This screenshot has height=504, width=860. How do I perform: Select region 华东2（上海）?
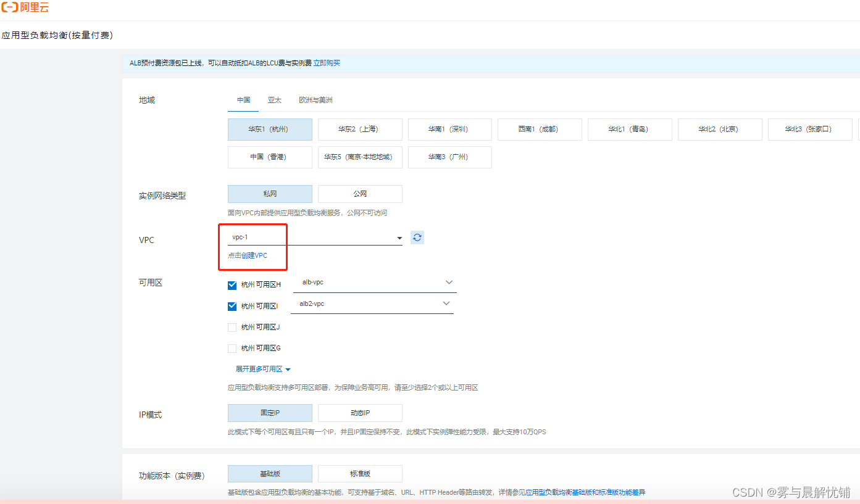[360, 130]
